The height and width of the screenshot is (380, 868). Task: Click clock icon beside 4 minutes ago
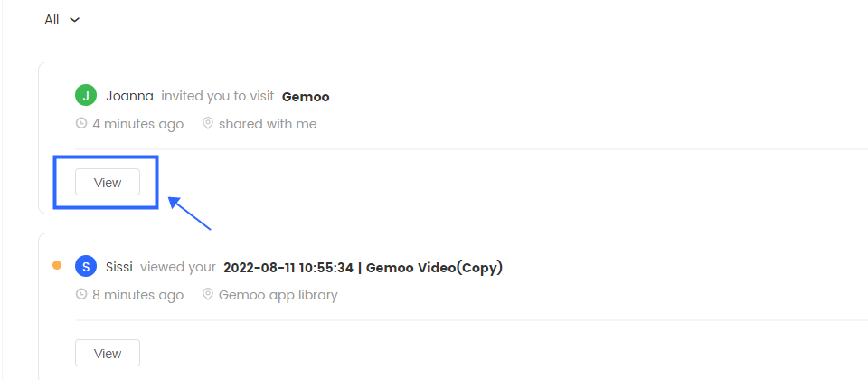[x=81, y=124]
